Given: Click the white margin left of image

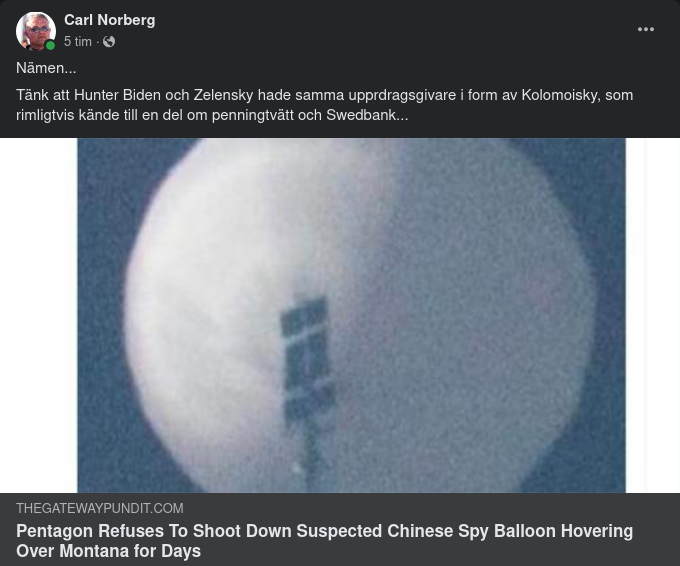Looking at the screenshot, I should [39, 315].
